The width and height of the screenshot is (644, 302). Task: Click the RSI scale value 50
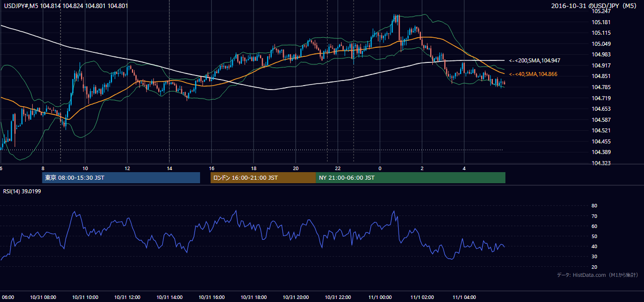[x=595, y=236]
